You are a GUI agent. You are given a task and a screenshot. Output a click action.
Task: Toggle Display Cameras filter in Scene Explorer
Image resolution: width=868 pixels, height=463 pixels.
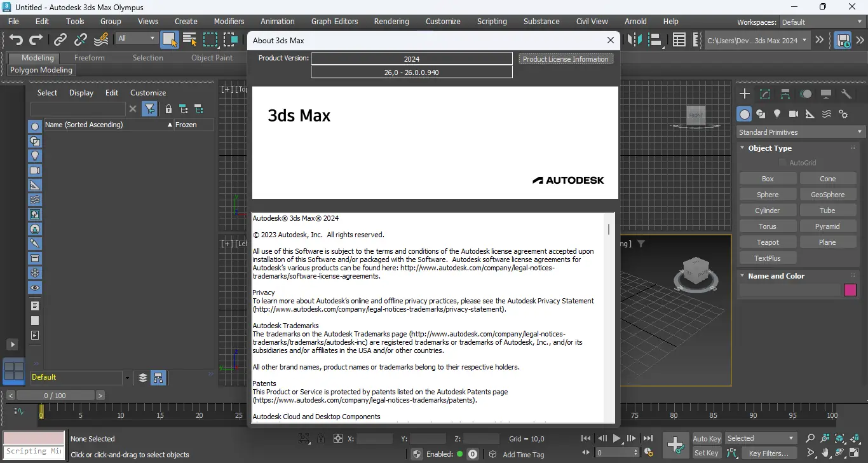[35, 170]
